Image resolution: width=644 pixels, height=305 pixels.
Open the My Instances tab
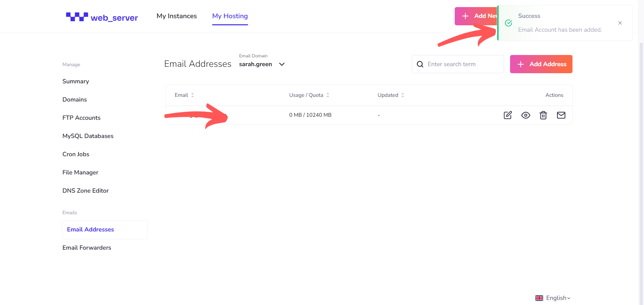coord(177,16)
